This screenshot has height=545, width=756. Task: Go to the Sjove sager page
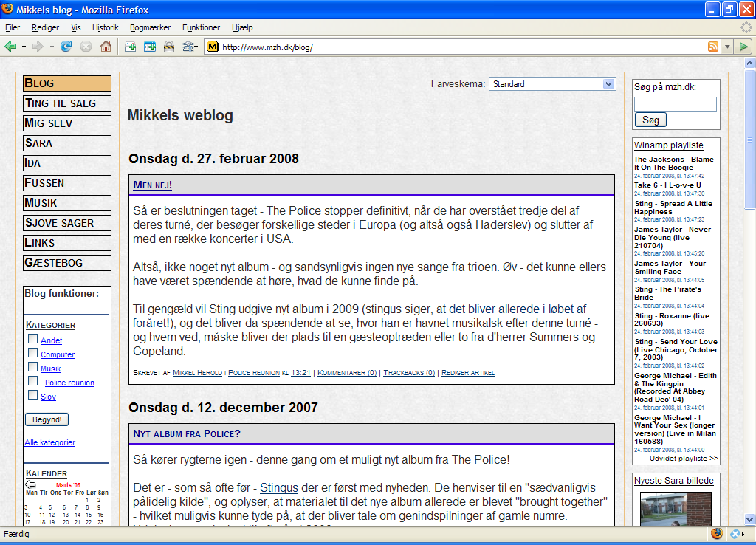point(67,223)
